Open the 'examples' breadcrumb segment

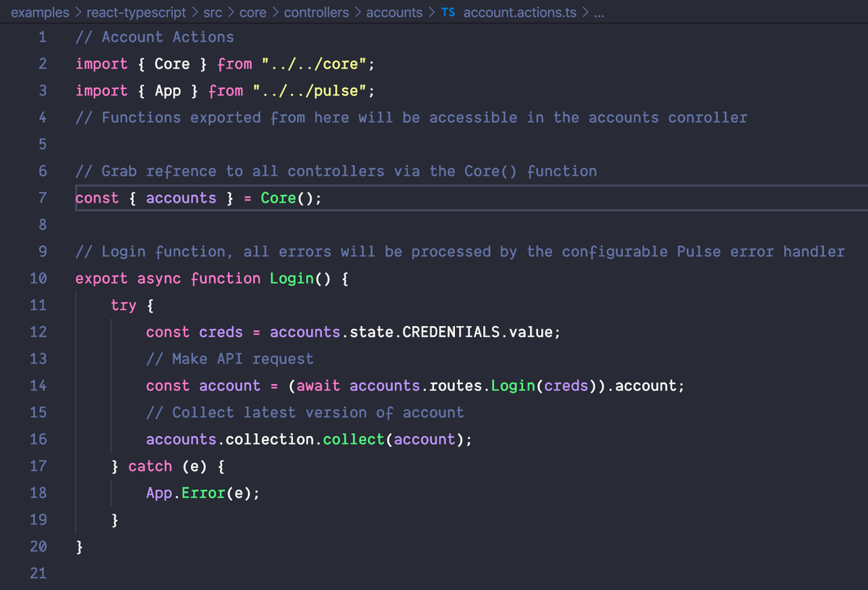pyautogui.click(x=41, y=12)
